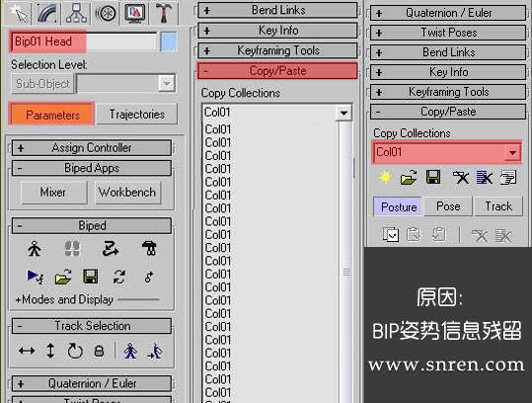Open Max Load Preferences icon
This screenshot has height=403, width=532.
[508, 177]
